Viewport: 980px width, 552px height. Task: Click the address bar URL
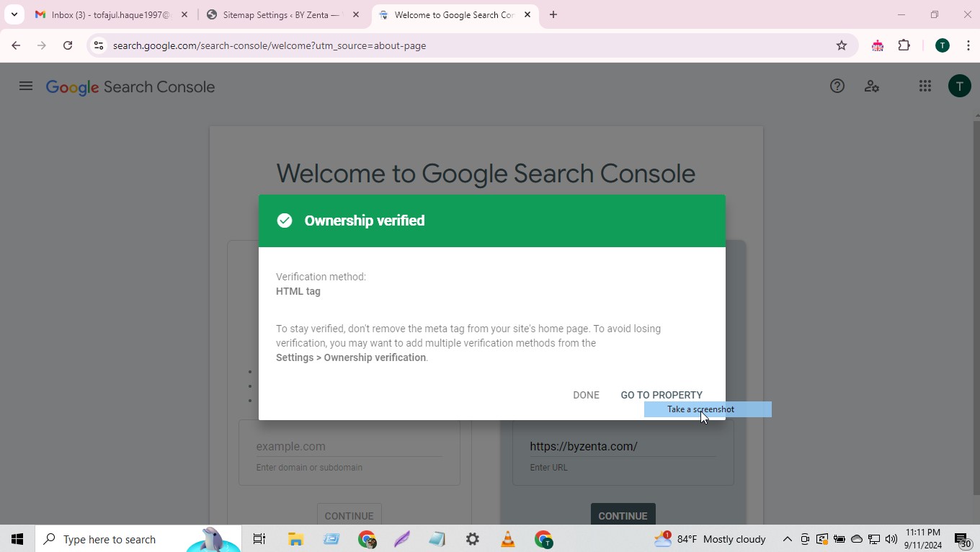click(269, 45)
